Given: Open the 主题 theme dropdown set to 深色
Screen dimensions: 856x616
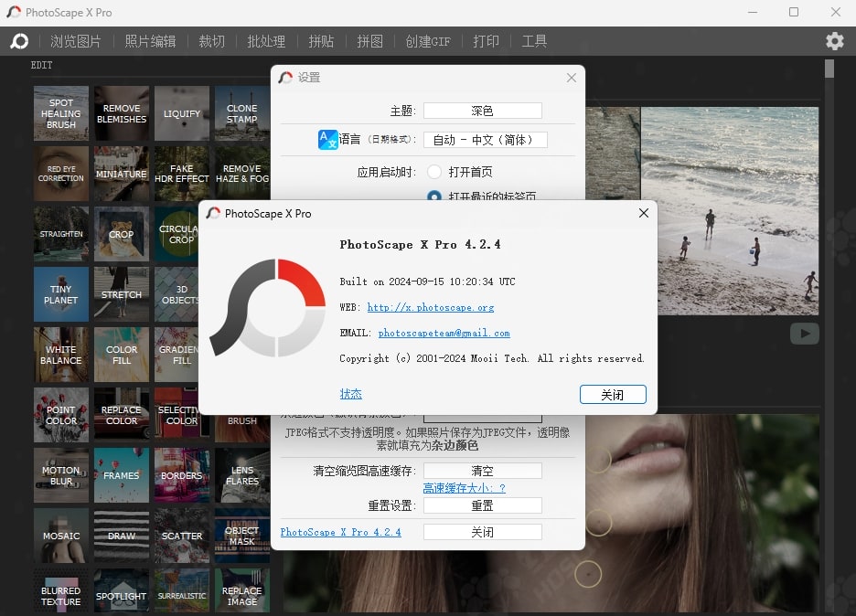Looking at the screenshot, I should [x=482, y=111].
